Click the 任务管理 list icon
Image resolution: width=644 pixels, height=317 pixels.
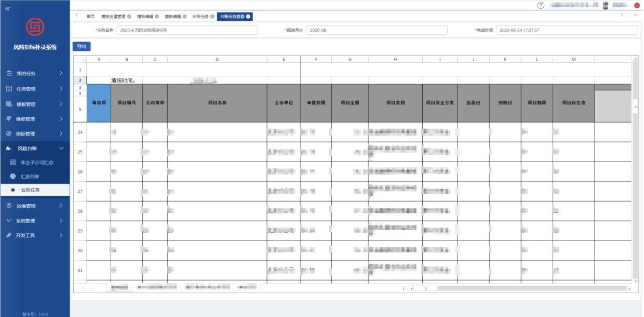coord(9,89)
